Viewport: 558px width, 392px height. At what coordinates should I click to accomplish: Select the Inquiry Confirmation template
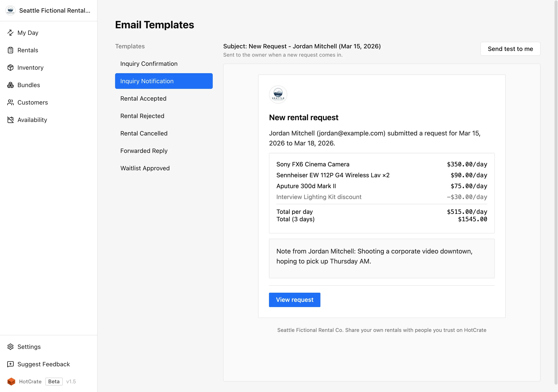(x=164, y=64)
